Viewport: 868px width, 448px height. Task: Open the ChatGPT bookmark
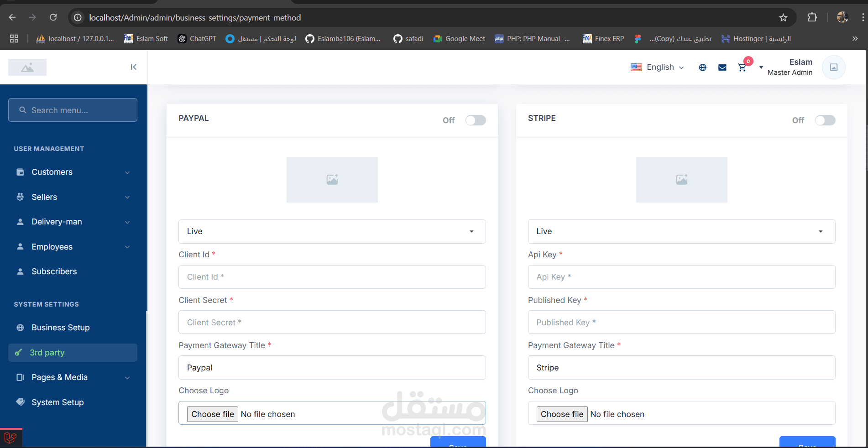[x=197, y=39]
